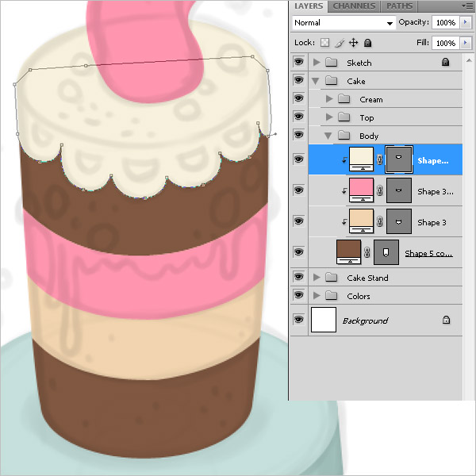
Task: Click the peach color fill thumbnail of Shape 3
Action: point(361,221)
